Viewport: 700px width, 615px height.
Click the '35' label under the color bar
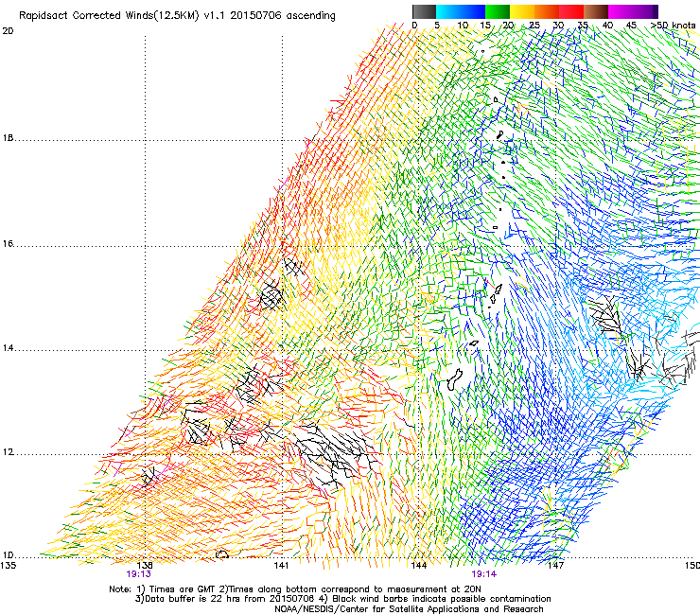(583, 25)
